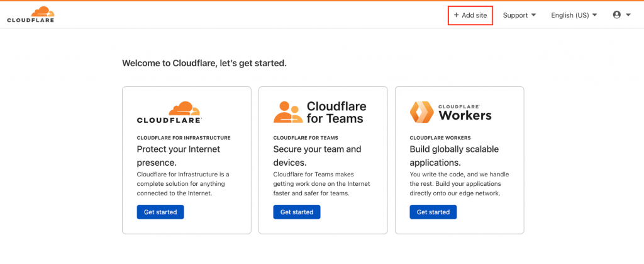Select the 'Secure your team and devices' heading
The image size is (644, 264).
click(x=317, y=156)
